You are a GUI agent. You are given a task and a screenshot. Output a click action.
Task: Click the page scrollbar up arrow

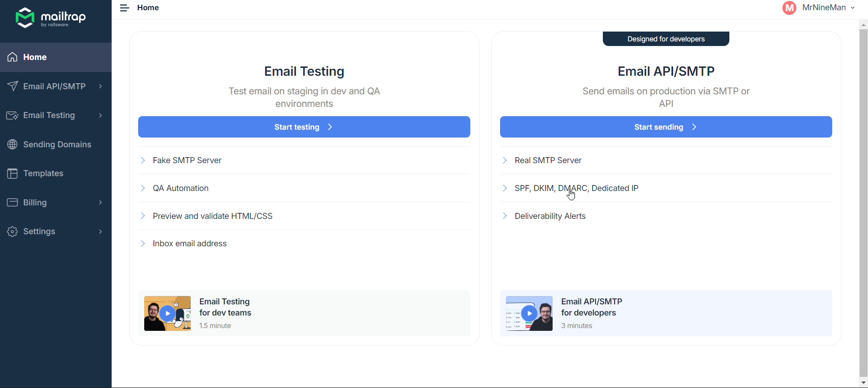coord(863,25)
